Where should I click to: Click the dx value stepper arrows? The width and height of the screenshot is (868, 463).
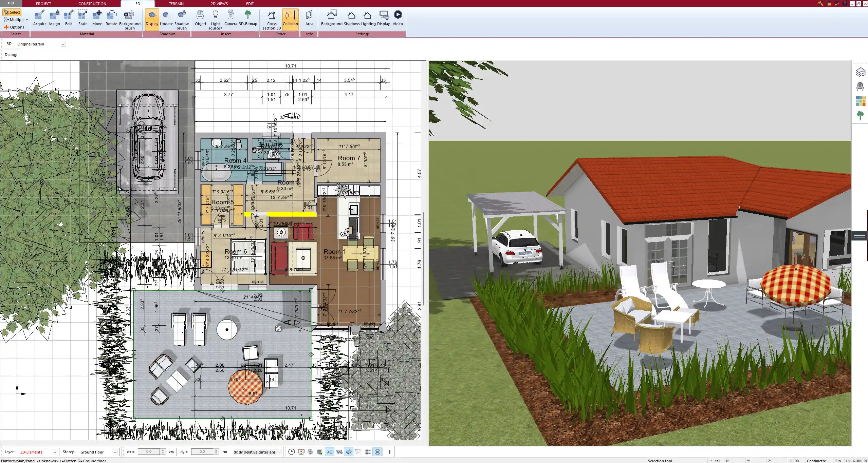(x=163, y=452)
